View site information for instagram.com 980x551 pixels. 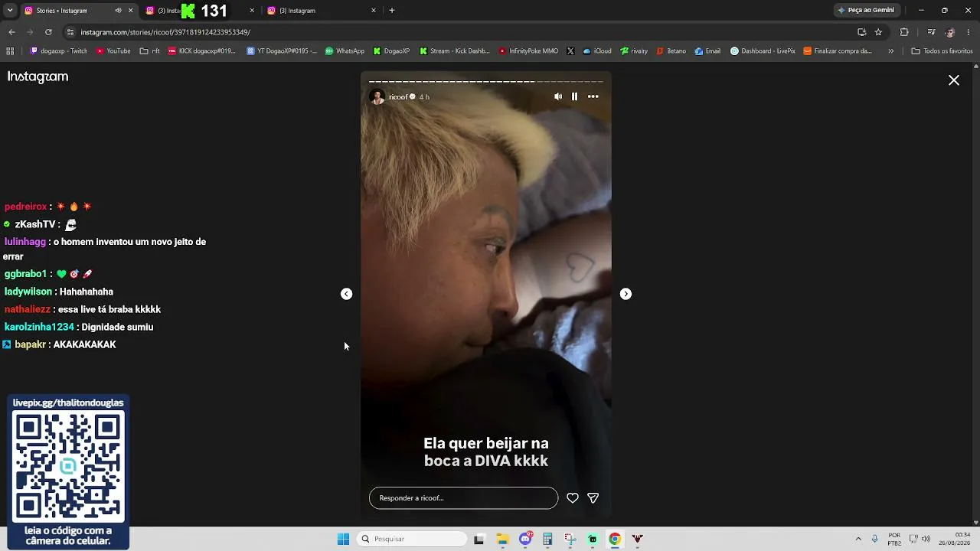pyautogui.click(x=70, y=32)
